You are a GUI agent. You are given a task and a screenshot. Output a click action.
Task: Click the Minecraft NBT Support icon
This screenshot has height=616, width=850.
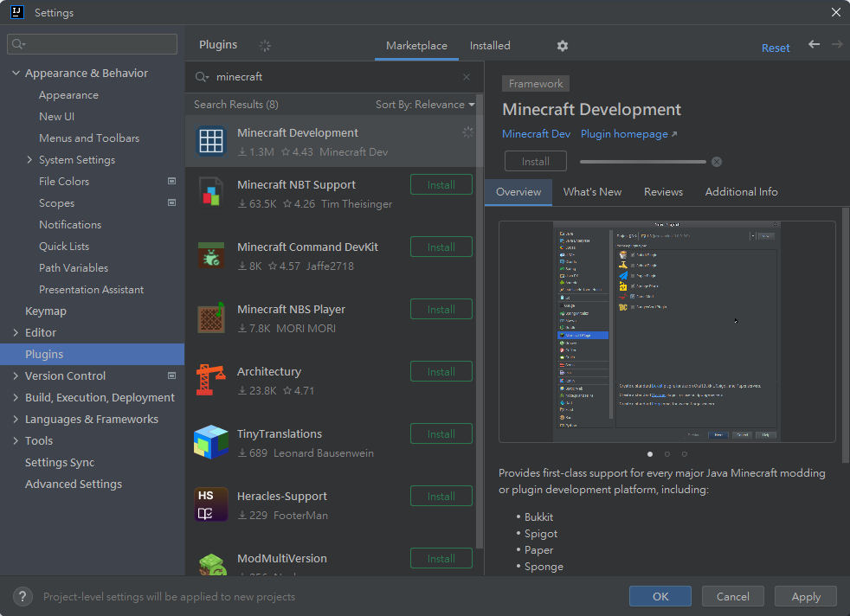[x=211, y=192]
